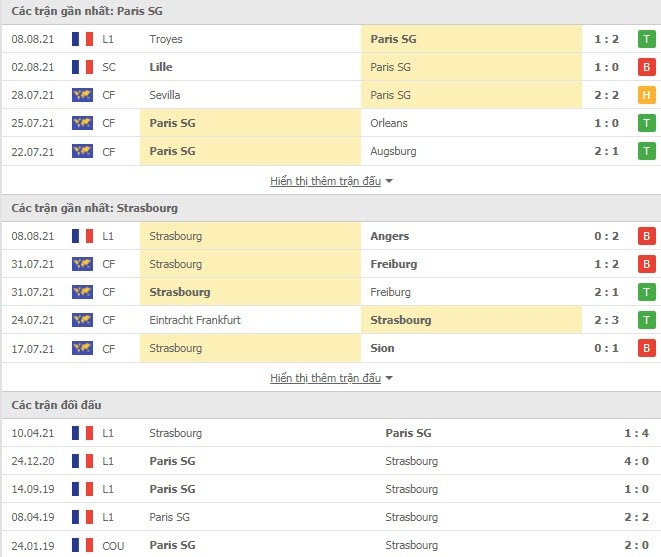This screenshot has height=557, width=661.
Task: Click the green T badge for Eintracht Frankfurt match
Action: pyautogui.click(x=647, y=320)
